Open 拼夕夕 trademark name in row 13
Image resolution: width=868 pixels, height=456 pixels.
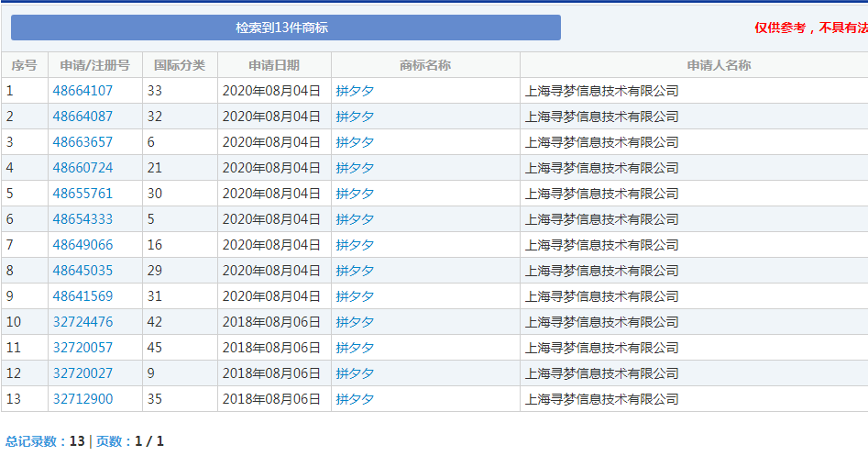click(x=355, y=399)
